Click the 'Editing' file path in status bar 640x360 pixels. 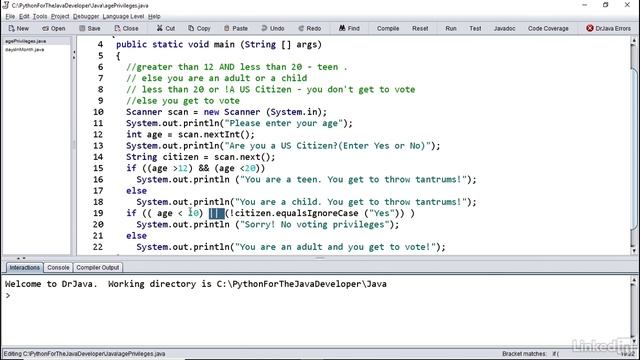click(84, 354)
